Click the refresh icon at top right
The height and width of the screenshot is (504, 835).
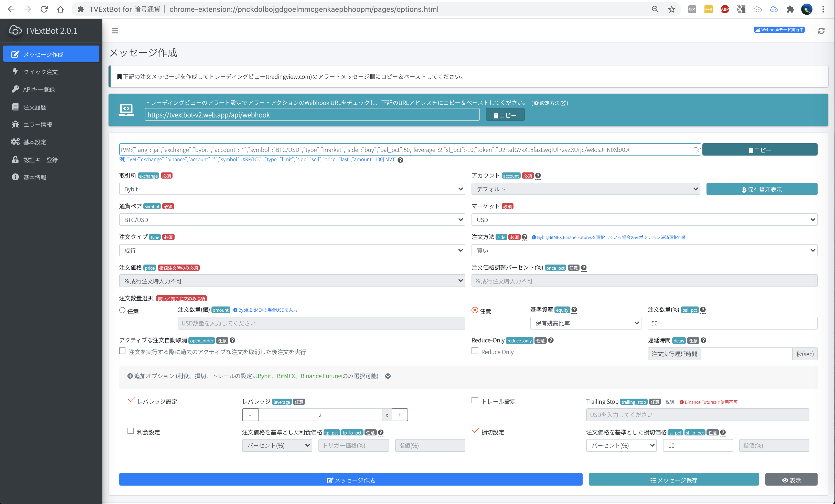tap(821, 31)
